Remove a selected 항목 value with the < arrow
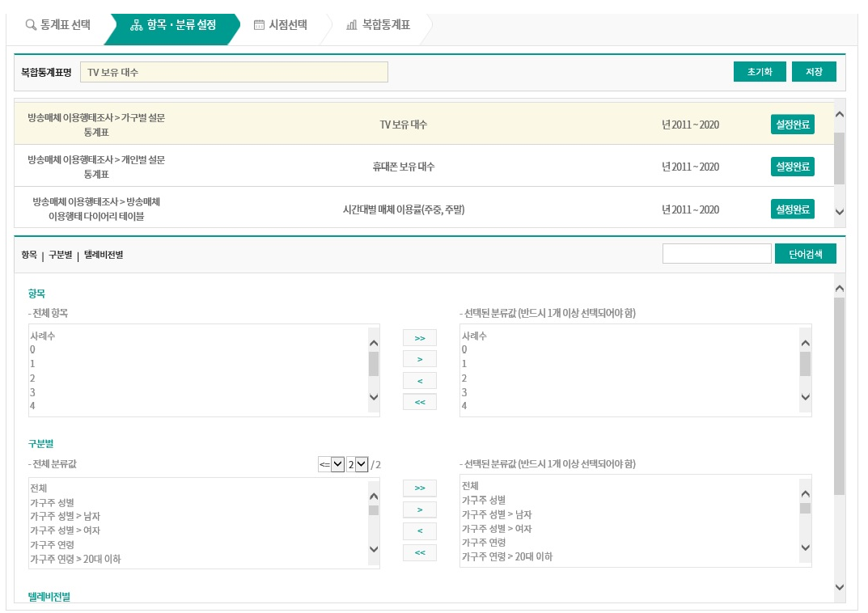The image size is (868, 613). (419, 380)
